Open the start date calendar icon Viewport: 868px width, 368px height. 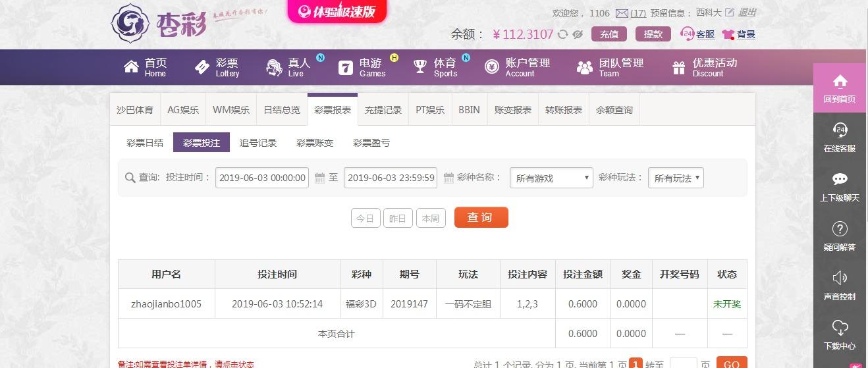tap(320, 178)
